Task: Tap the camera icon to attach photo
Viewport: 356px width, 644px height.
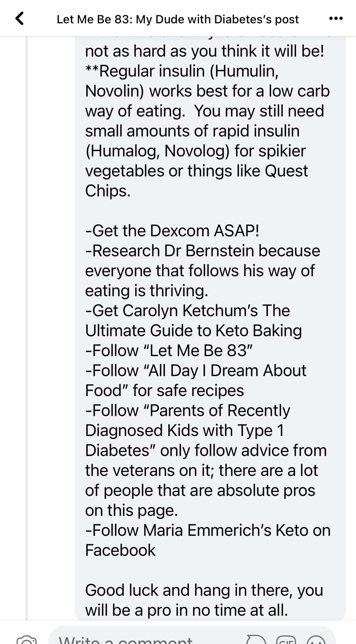Action: [27, 640]
